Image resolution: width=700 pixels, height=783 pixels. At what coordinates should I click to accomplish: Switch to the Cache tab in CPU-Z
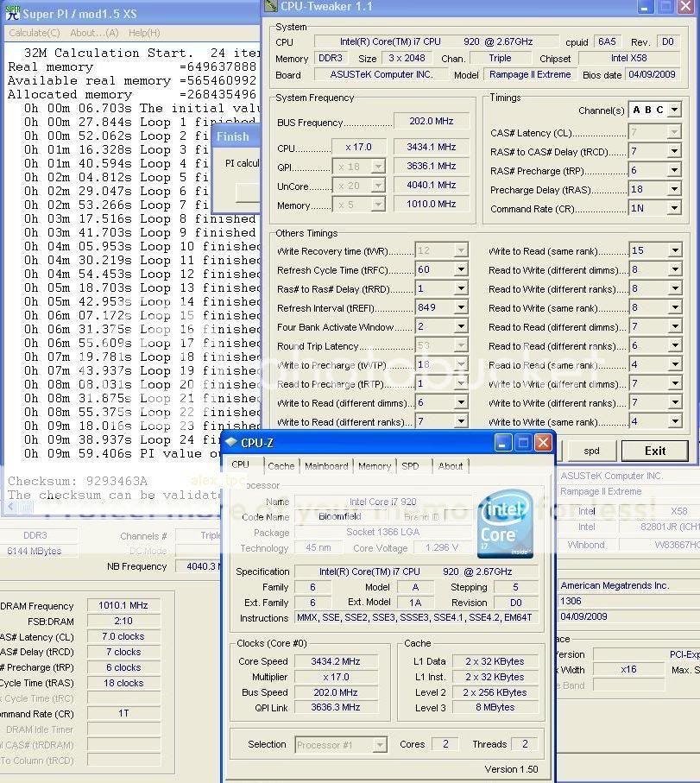[x=281, y=466]
